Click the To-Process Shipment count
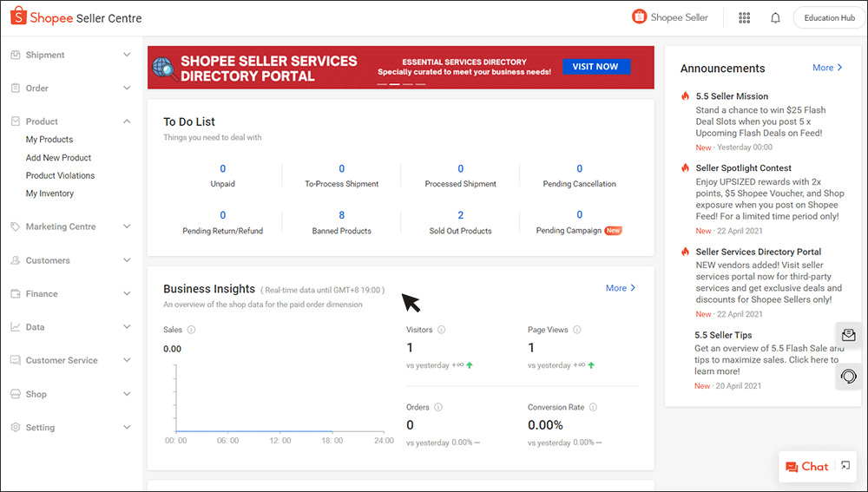This screenshot has height=492, width=868. click(x=341, y=169)
